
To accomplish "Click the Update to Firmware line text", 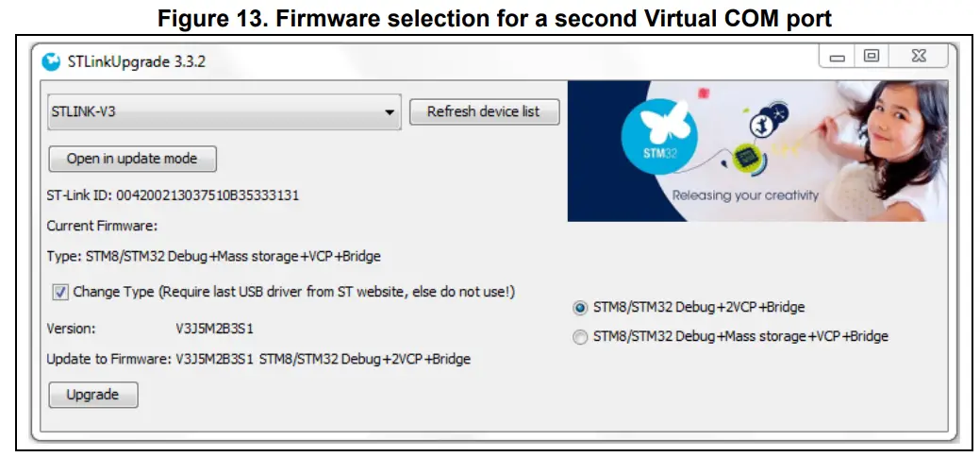I will coord(258,360).
